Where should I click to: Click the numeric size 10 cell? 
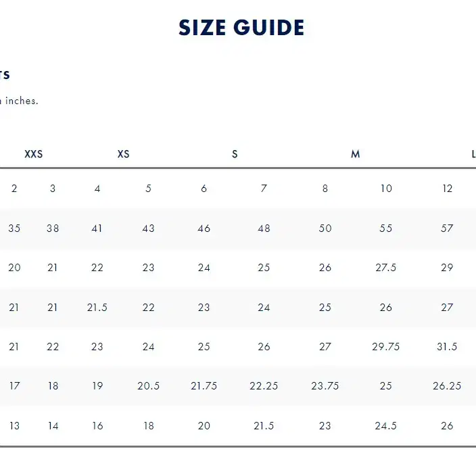[386, 189]
